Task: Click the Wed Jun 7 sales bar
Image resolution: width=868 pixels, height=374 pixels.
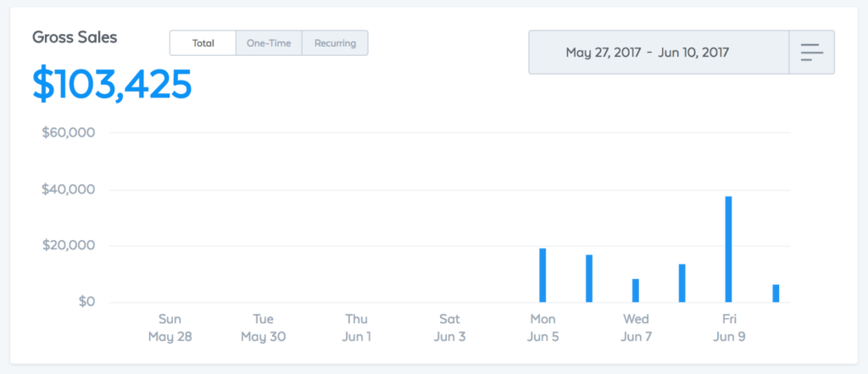Action: (636, 290)
